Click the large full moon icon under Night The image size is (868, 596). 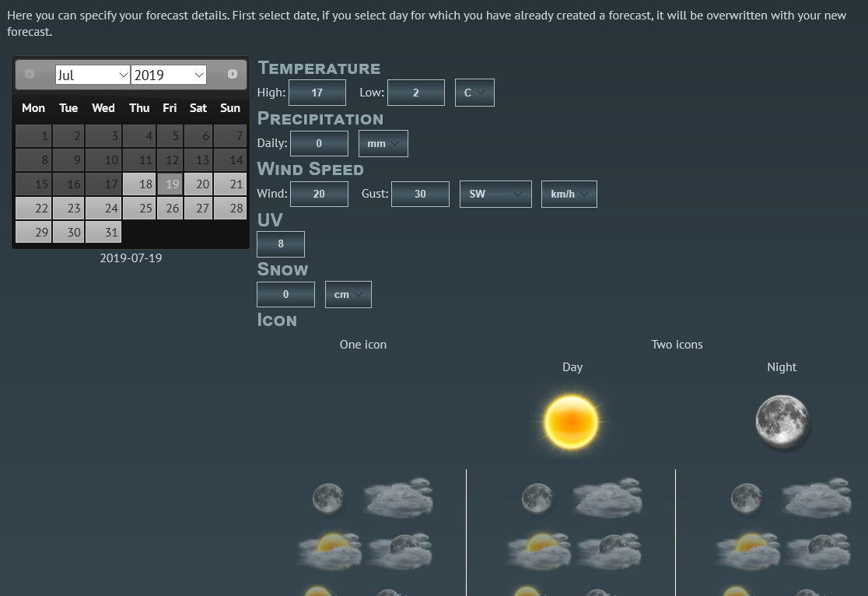(x=782, y=421)
